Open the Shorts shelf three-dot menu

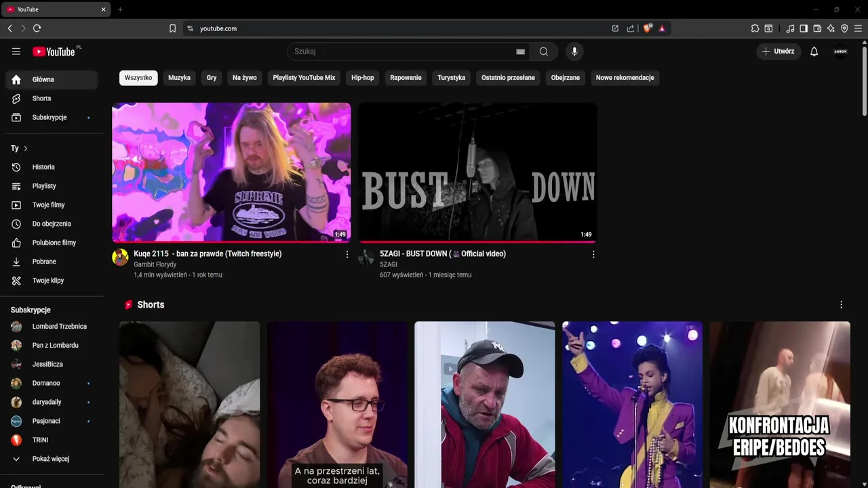[x=841, y=305]
